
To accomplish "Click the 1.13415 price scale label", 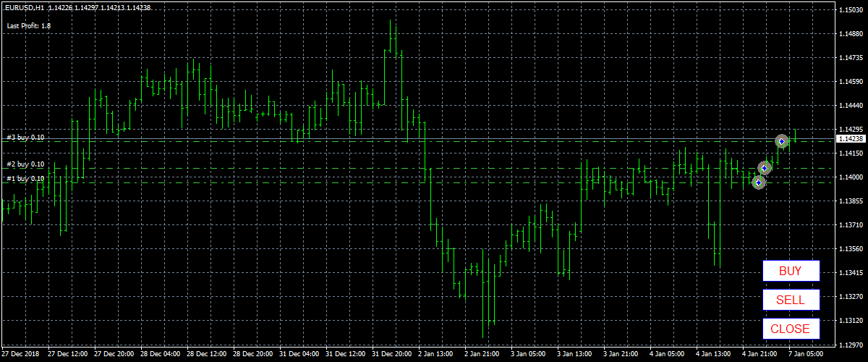I will [x=850, y=273].
